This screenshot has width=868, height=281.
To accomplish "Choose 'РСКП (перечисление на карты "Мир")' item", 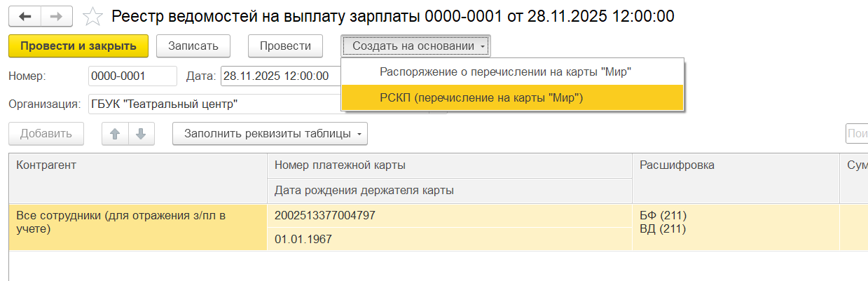I will pyautogui.click(x=481, y=97).
